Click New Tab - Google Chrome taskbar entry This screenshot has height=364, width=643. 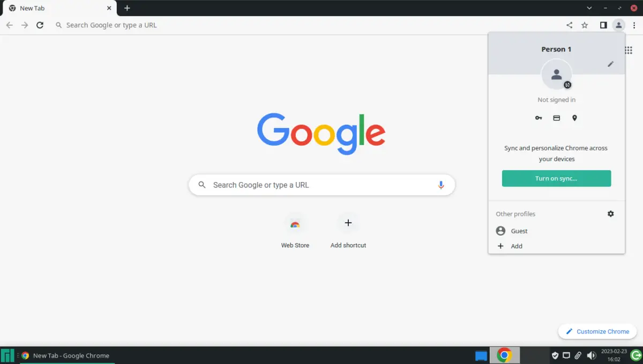pos(67,355)
